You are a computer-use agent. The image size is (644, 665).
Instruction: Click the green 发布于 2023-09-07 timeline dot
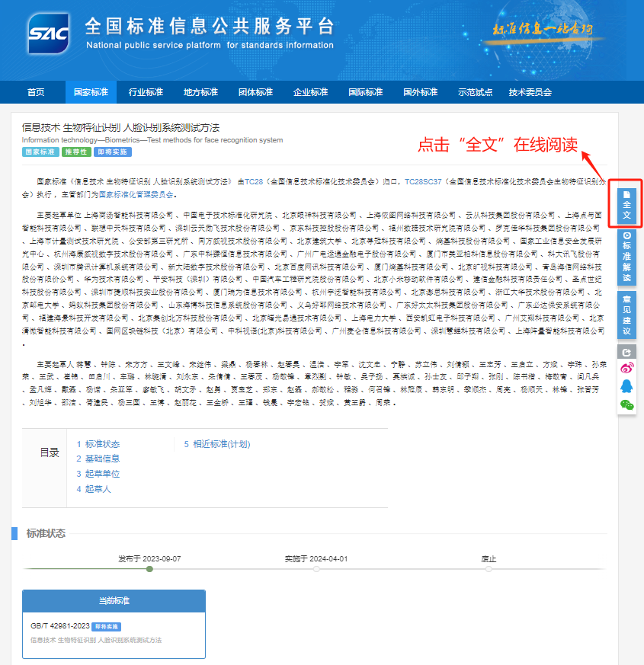(x=149, y=569)
